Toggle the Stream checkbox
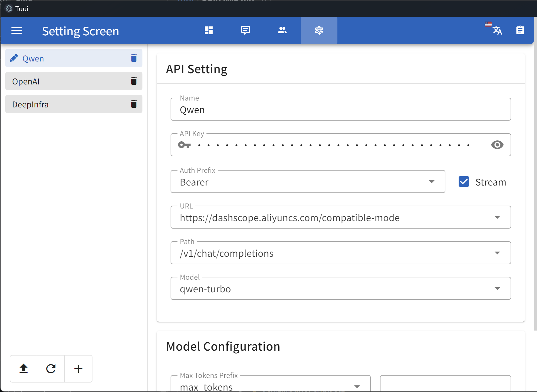The width and height of the screenshot is (537, 392). (464, 182)
